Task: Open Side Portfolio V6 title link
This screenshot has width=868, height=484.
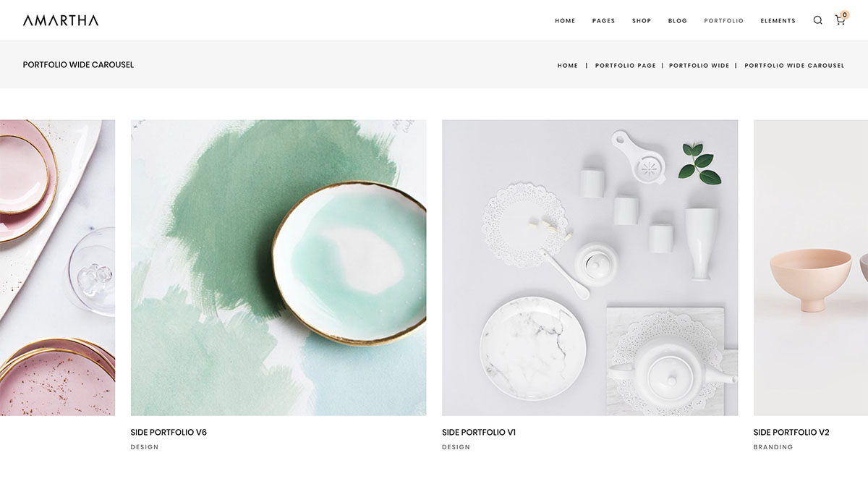Action: (x=169, y=433)
